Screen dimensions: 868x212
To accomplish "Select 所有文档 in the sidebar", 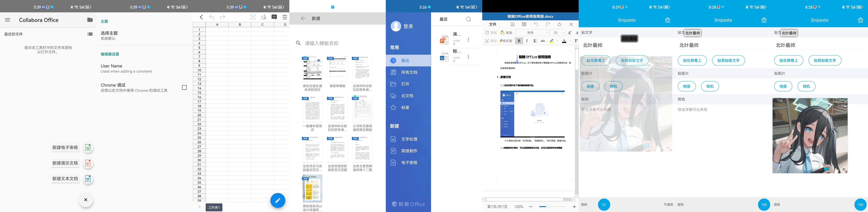I will point(409,72).
